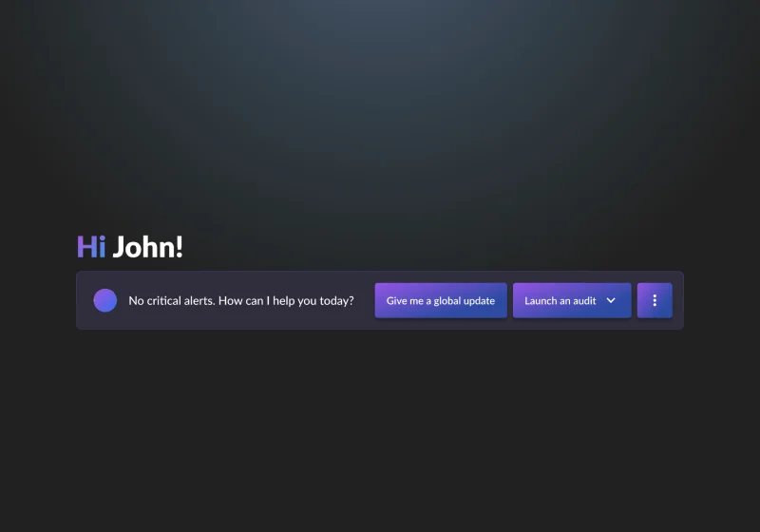Click the Hi John! greeting heading
Image resolution: width=760 pixels, height=532 pixels.
pos(130,247)
